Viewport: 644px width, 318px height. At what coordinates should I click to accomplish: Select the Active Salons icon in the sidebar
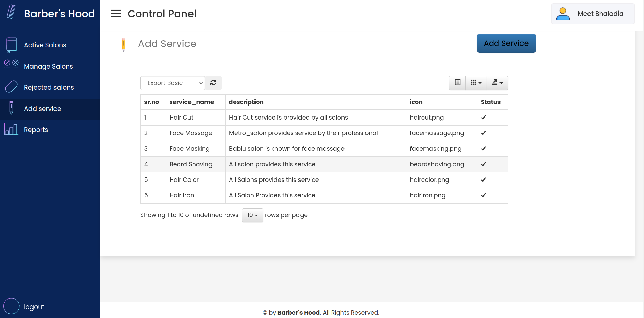click(x=11, y=44)
